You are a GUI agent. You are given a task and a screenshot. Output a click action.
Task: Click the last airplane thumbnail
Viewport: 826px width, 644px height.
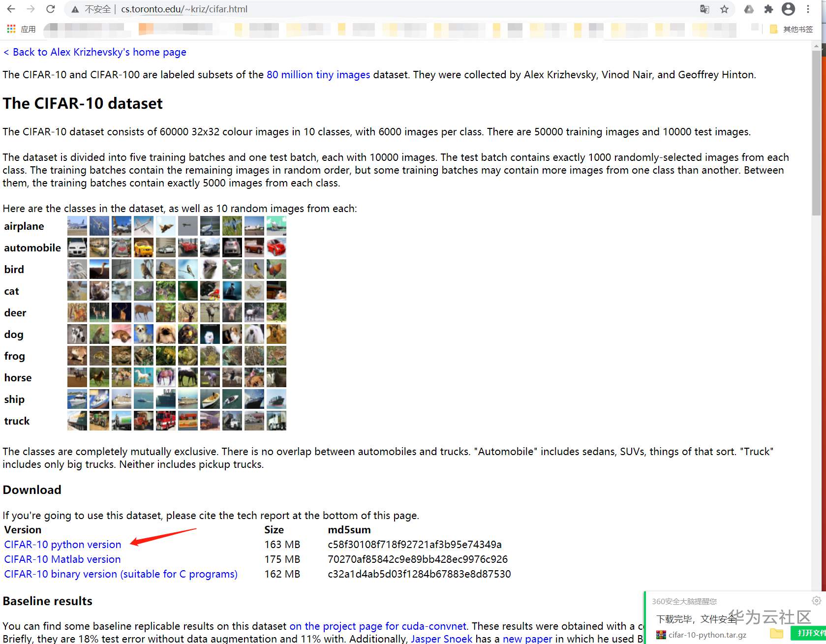point(276,226)
